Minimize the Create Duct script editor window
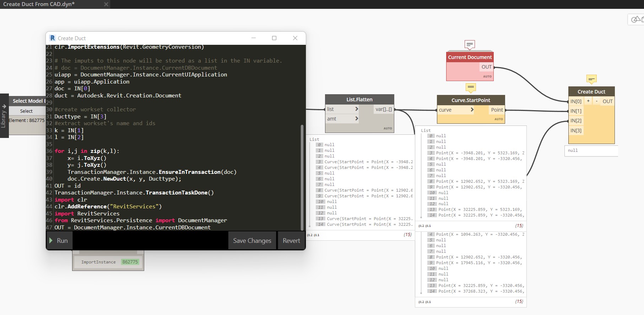Image resolution: width=644 pixels, height=315 pixels. 254,38
